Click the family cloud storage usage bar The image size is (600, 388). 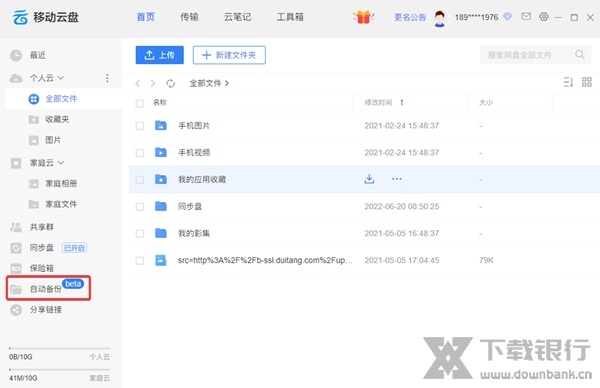pos(59,370)
